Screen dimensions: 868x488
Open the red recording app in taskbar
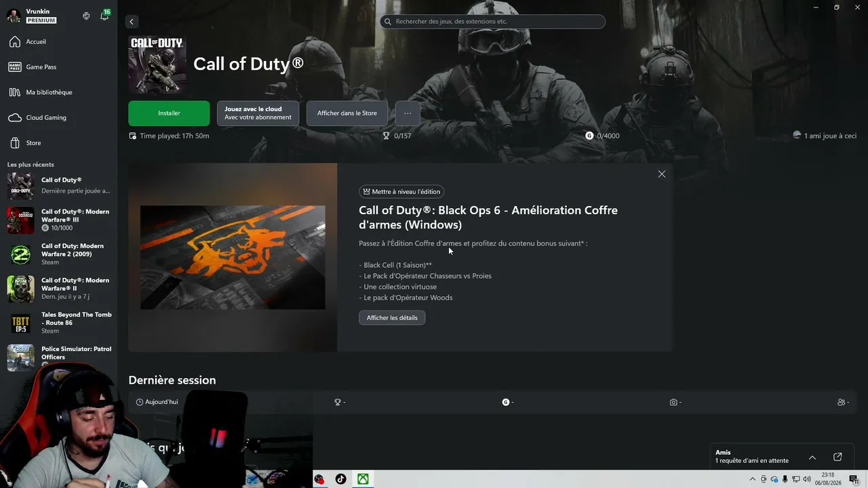(x=319, y=479)
